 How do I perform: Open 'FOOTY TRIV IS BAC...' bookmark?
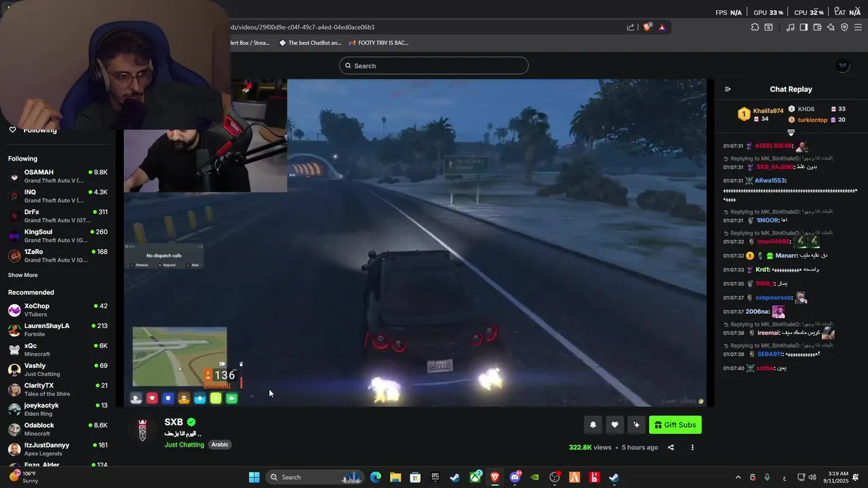point(378,43)
